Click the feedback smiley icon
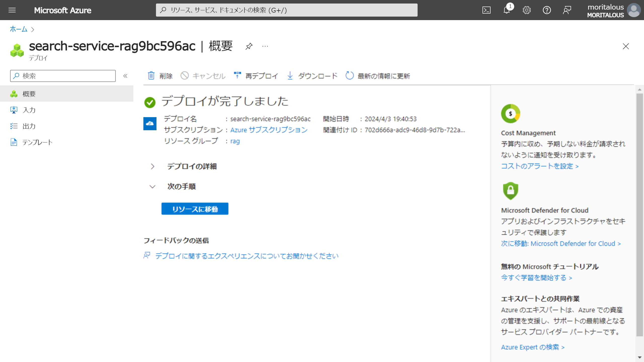 [567, 10]
